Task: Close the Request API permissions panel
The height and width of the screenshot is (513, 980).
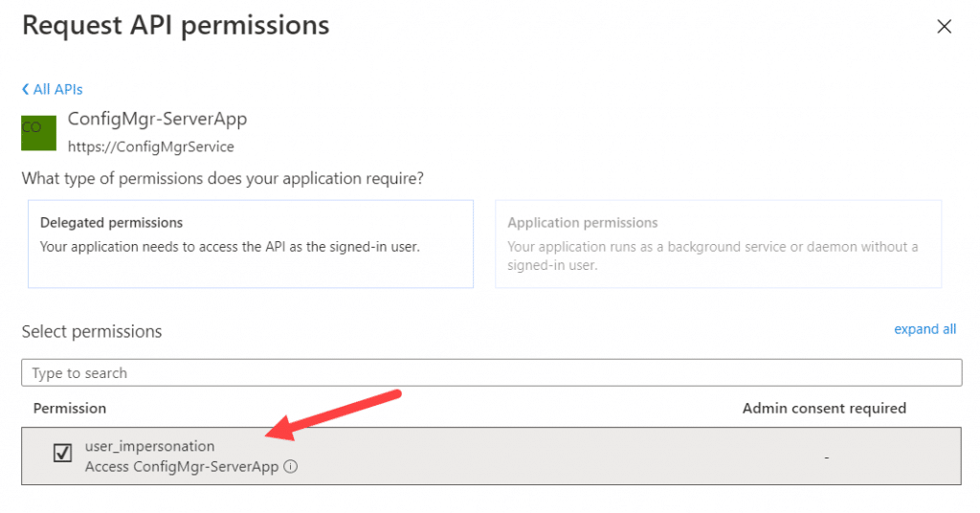Action: coord(944,26)
